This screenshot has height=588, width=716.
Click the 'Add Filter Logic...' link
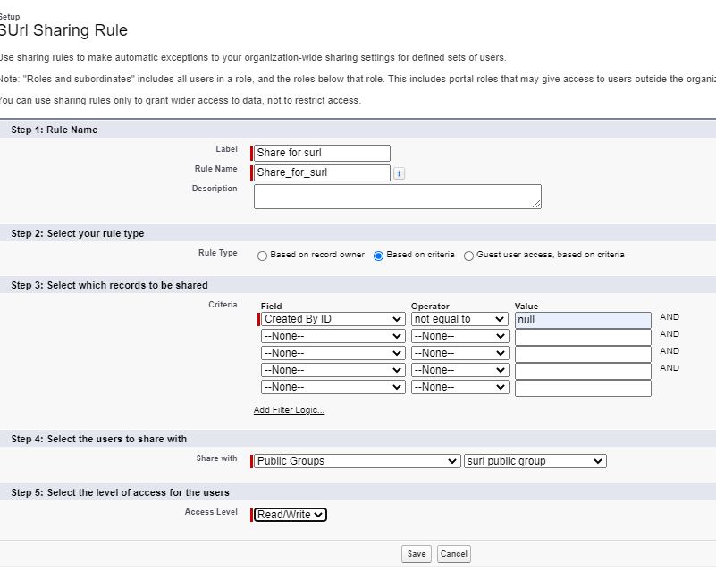[x=289, y=410]
